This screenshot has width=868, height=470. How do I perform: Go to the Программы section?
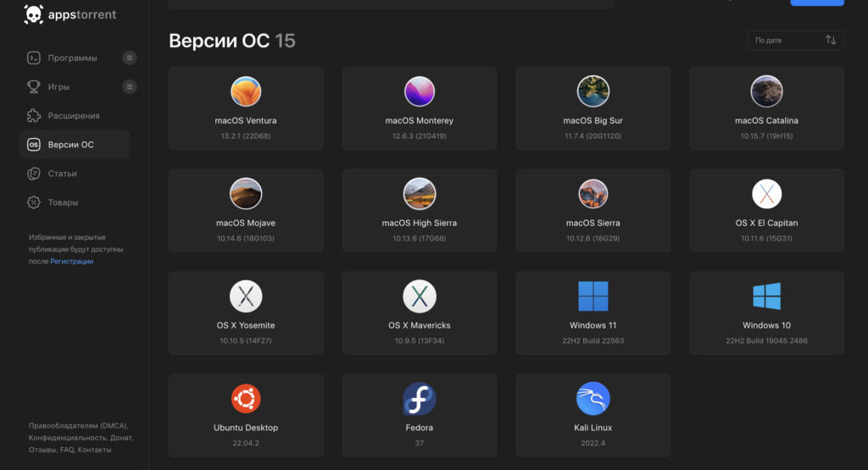(x=73, y=58)
